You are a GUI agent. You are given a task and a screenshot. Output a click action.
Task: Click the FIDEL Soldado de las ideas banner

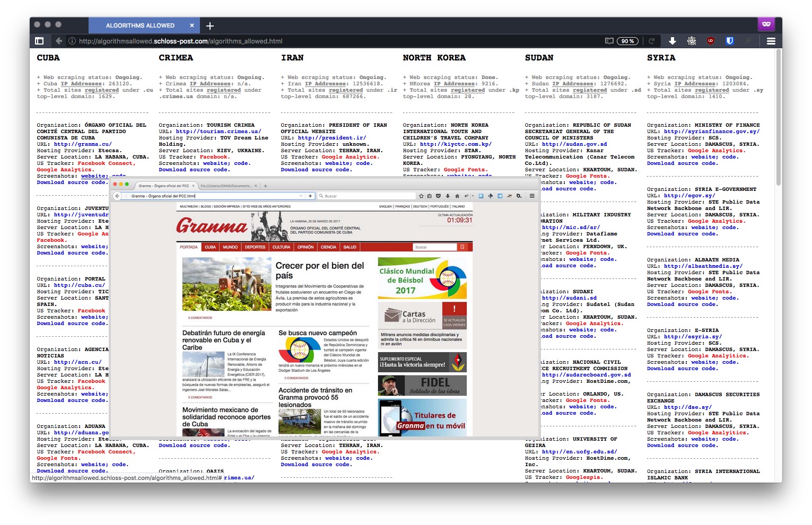click(x=422, y=386)
